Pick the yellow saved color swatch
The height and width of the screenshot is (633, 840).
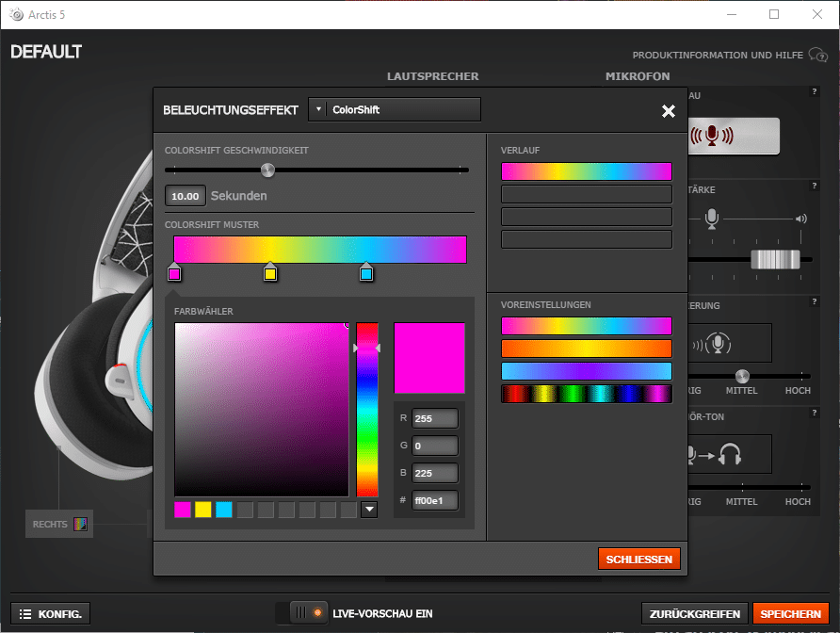point(203,510)
